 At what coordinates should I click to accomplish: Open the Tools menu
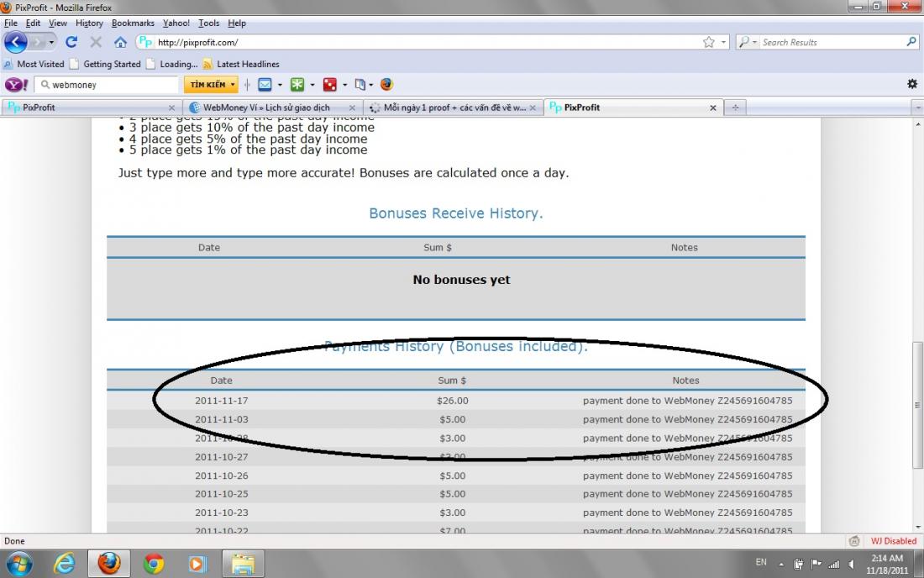[208, 23]
